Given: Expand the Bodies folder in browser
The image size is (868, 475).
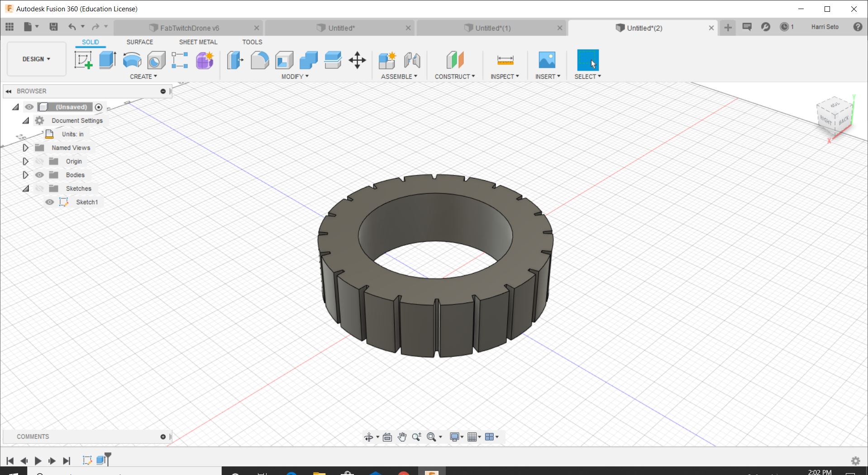Looking at the screenshot, I should coord(25,175).
